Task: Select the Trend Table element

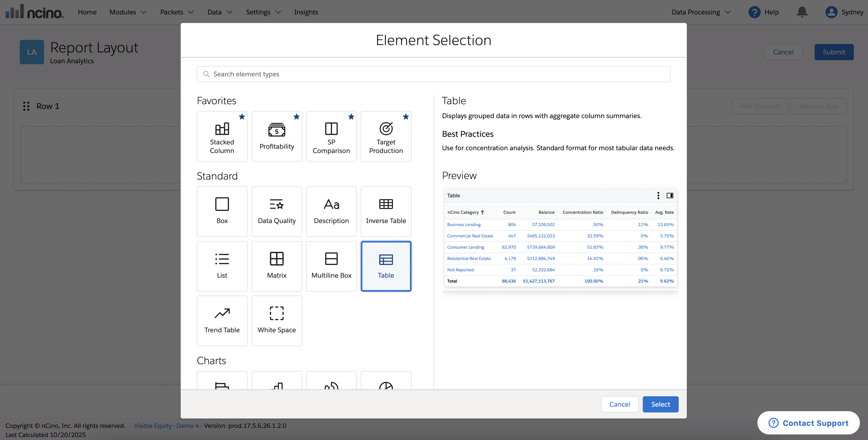Action: [x=222, y=320]
